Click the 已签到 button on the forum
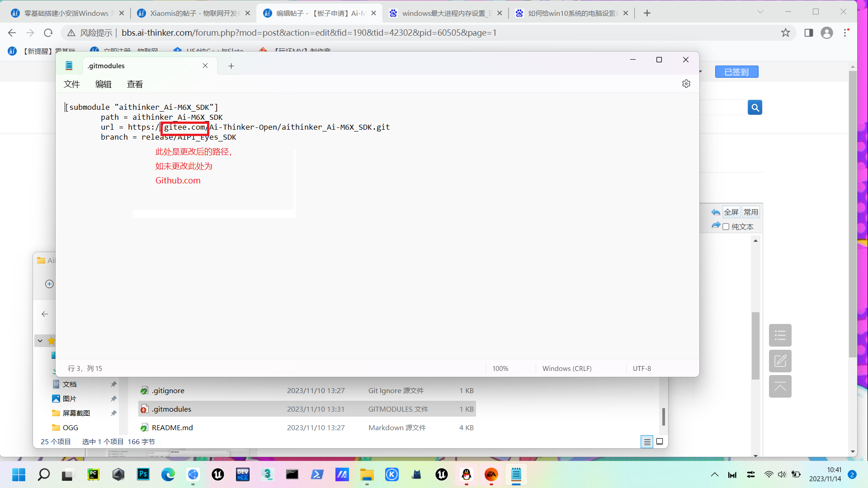The height and width of the screenshot is (488, 868). (736, 72)
